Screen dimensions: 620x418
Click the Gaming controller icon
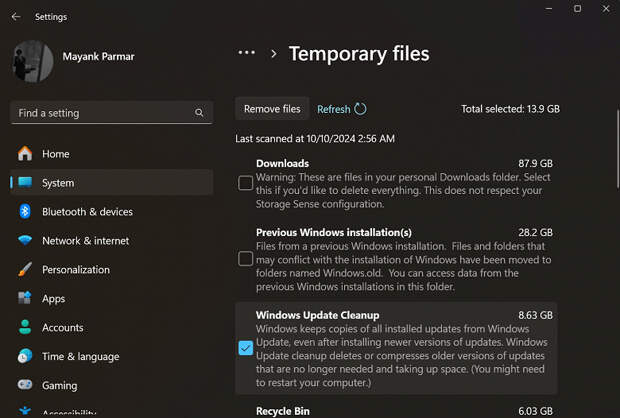point(24,386)
